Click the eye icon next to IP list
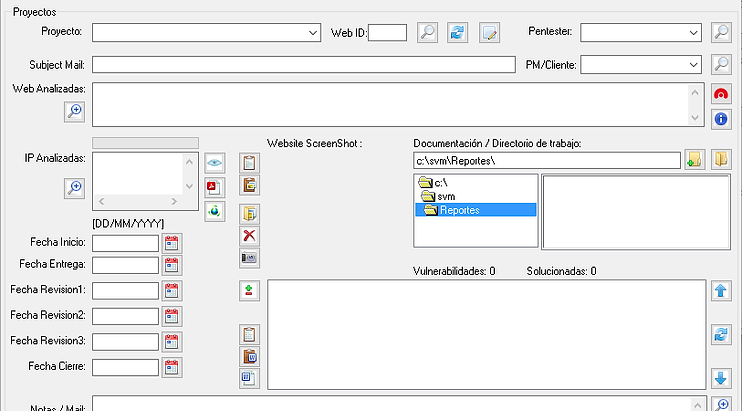 tap(214, 163)
